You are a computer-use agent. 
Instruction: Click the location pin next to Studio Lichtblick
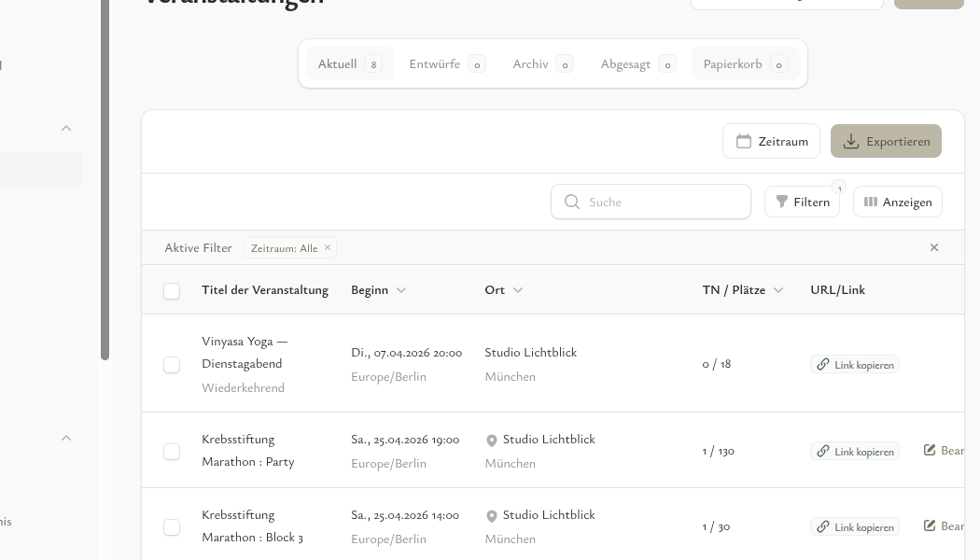(492, 441)
